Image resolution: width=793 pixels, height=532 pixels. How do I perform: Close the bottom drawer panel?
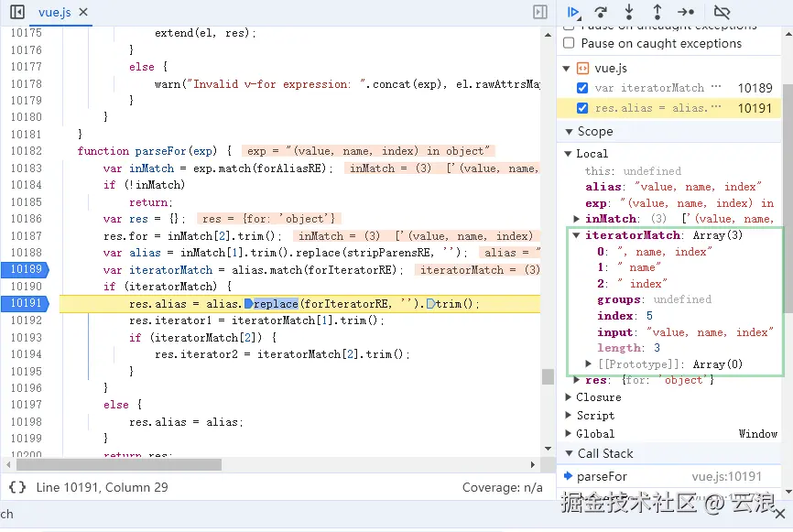780,514
